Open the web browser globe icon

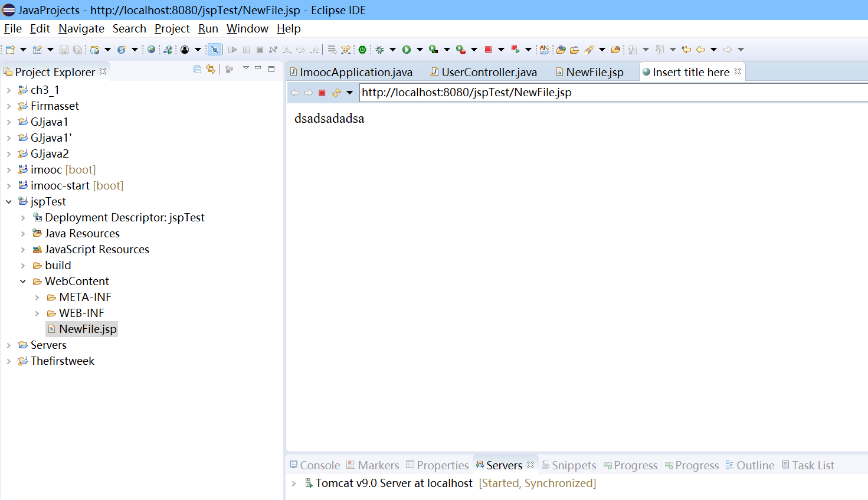[x=151, y=50]
